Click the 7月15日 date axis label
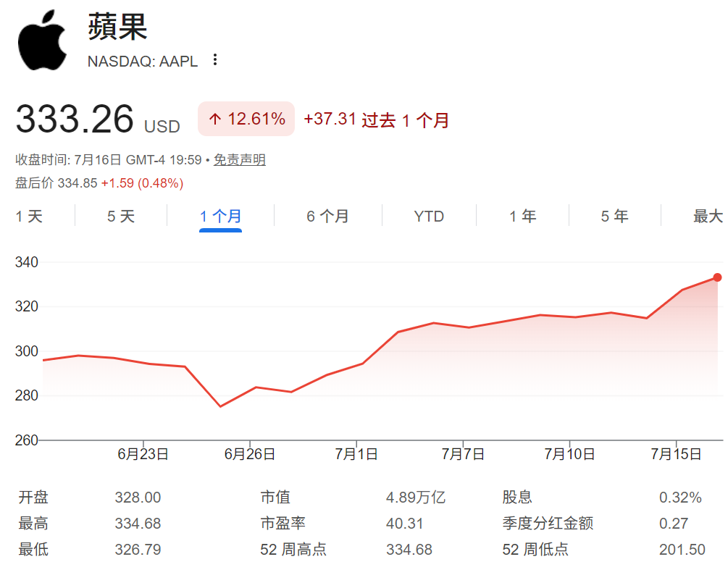The height and width of the screenshot is (562, 728). click(676, 454)
